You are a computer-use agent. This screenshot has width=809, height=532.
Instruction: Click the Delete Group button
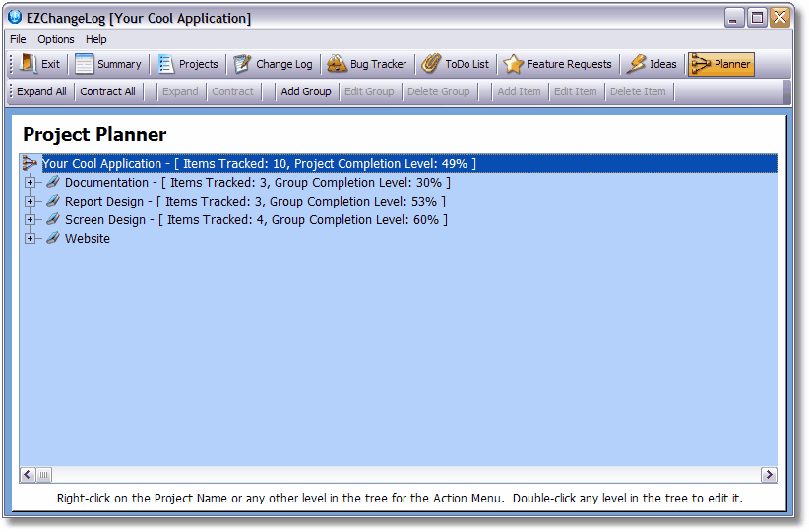click(x=439, y=91)
